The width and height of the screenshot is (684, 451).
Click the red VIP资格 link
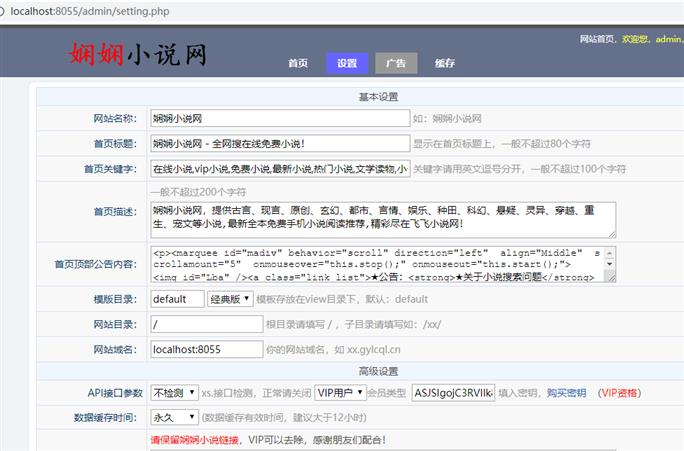pos(619,393)
